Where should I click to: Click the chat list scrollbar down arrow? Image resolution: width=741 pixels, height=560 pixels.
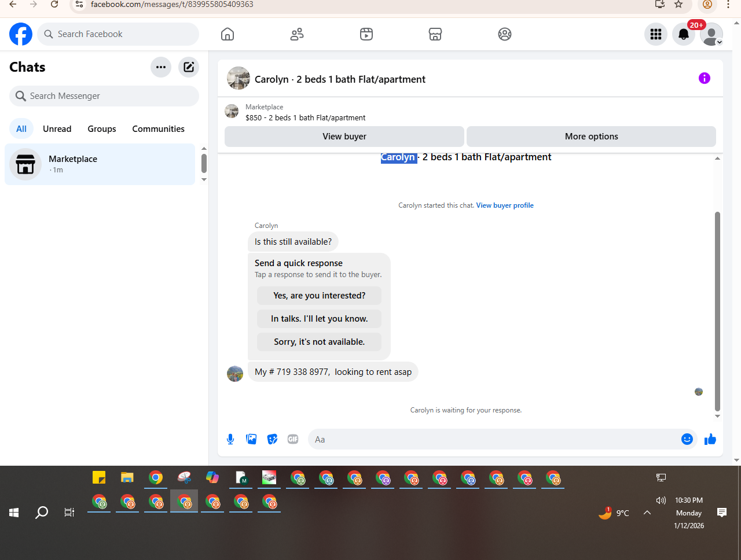[x=204, y=180]
